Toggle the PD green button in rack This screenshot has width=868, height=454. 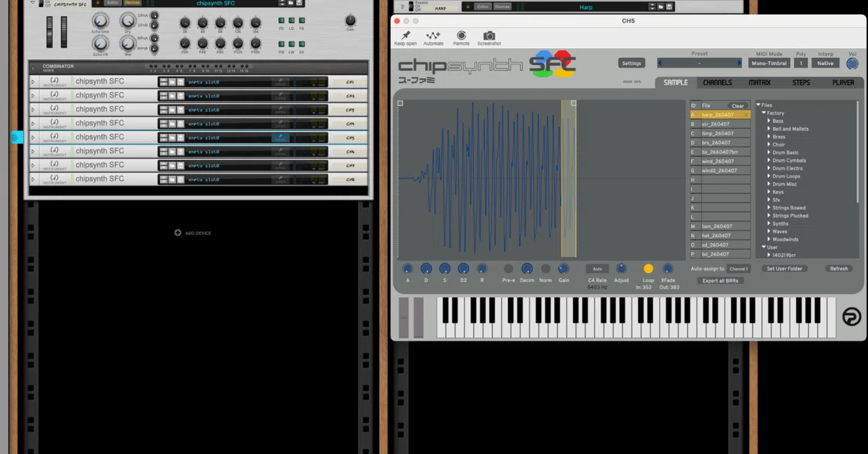pos(281,20)
